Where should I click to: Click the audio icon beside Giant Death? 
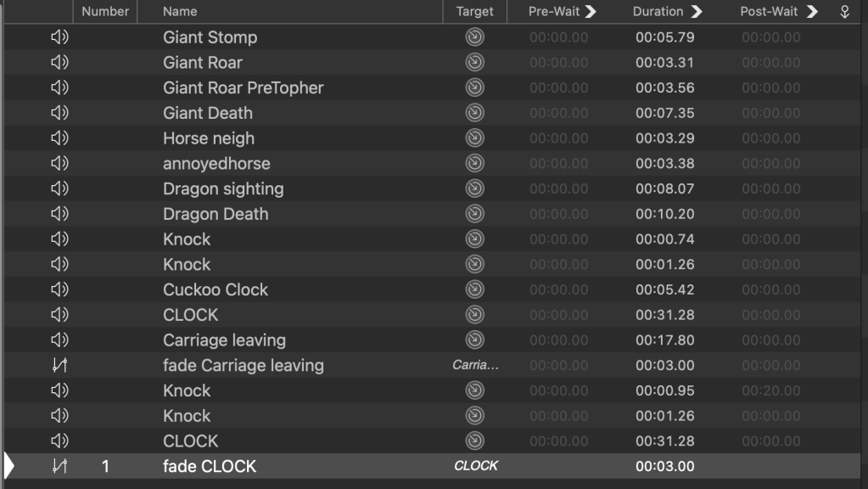click(59, 113)
